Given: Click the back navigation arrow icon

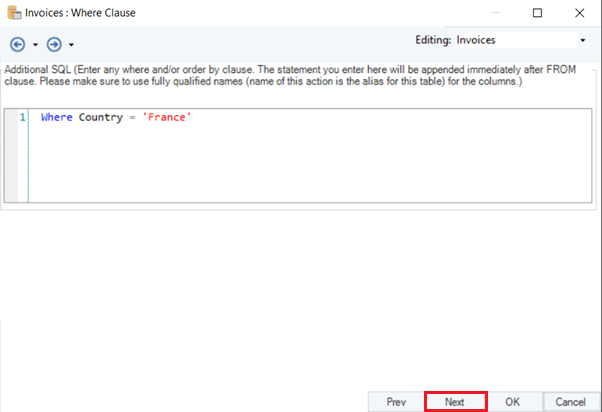Looking at the screenshot, I should 18,45.
